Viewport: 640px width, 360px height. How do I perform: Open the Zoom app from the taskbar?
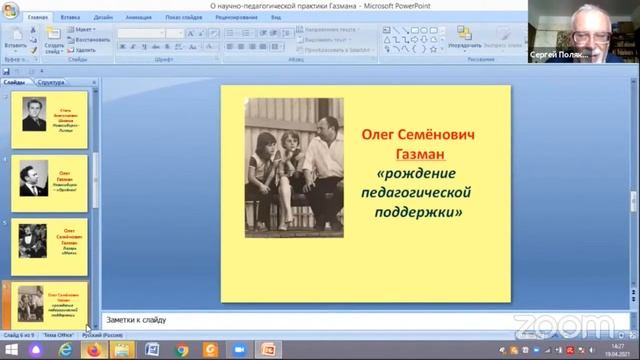coord(239,350)
